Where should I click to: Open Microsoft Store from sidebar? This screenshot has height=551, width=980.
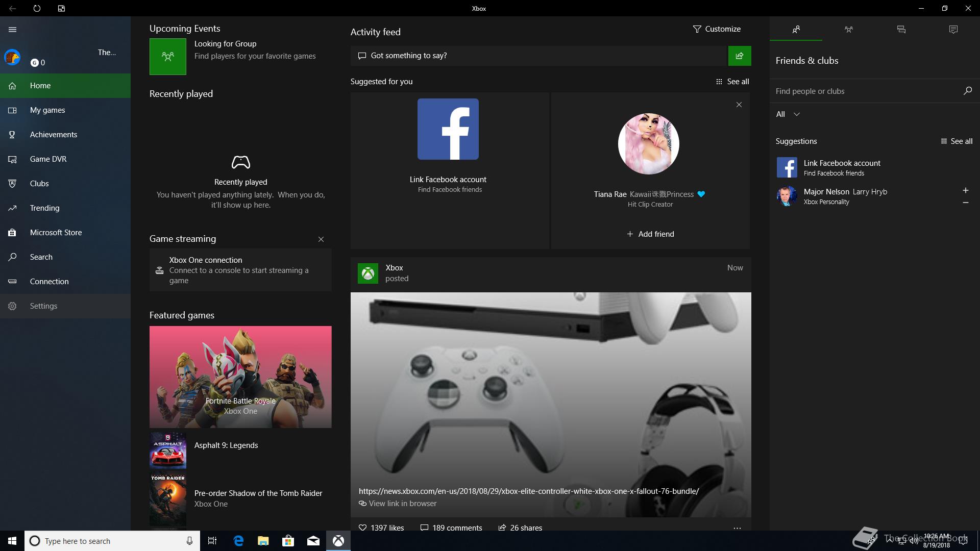point(65,233)
